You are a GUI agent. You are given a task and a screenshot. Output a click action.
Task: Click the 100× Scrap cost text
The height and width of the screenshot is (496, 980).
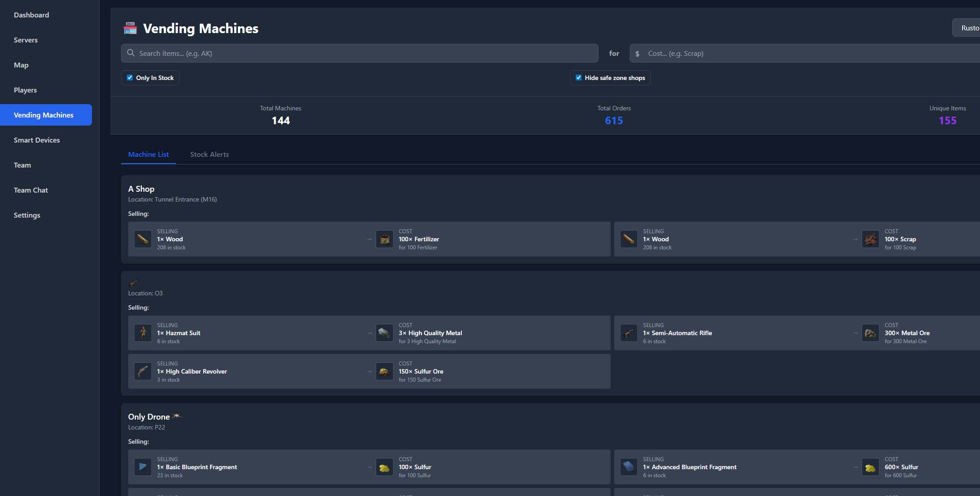[900, 239]
